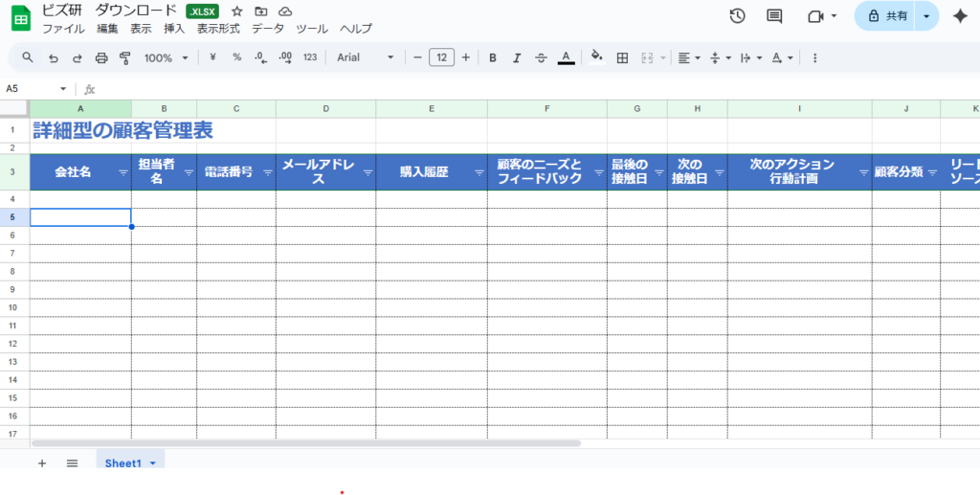The image size is (980, 495).
Task: Open text rotation dropdown
Action: tap(782, 57)
